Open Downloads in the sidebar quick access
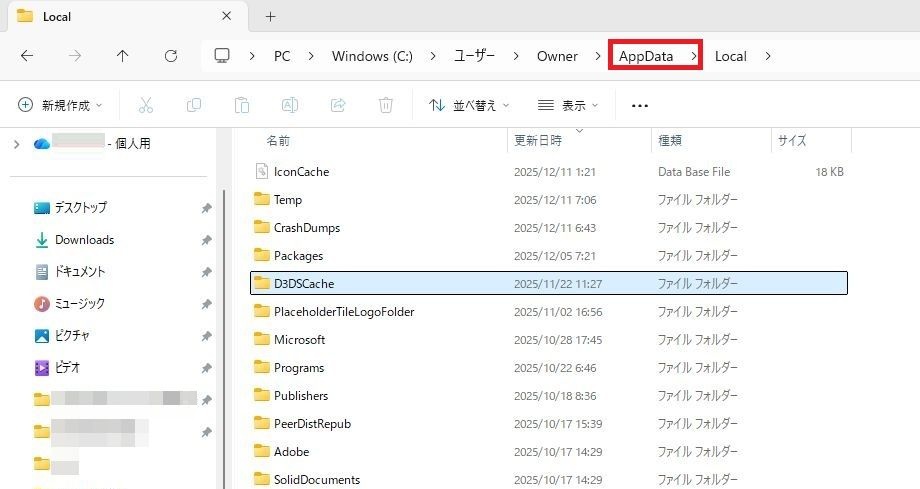Viewport: 920px width, 489px height. coord(84,240)
